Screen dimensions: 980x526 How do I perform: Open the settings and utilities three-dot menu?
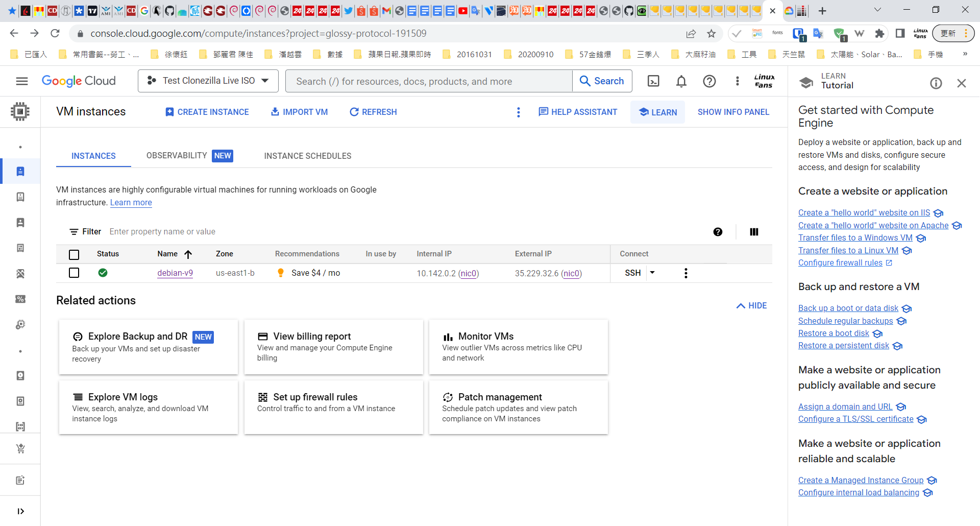[x=737, y=81]
